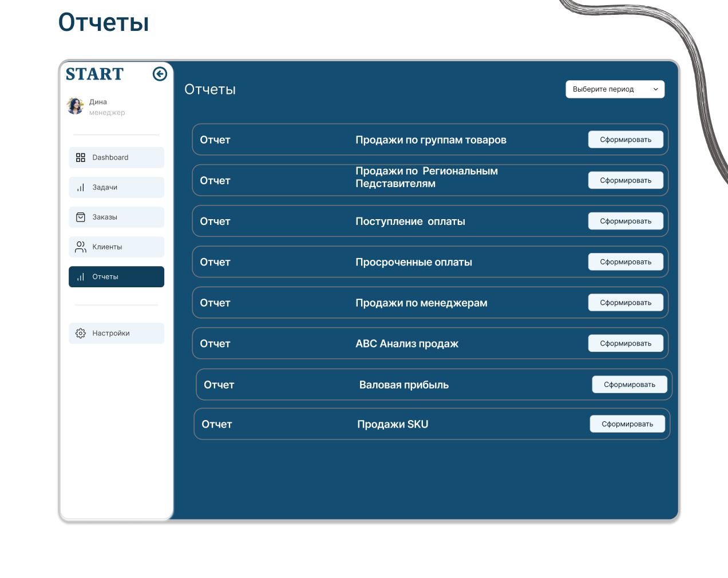Click the text Валовая прибыль
Screen dimensions: 728x578
point(404,385)
